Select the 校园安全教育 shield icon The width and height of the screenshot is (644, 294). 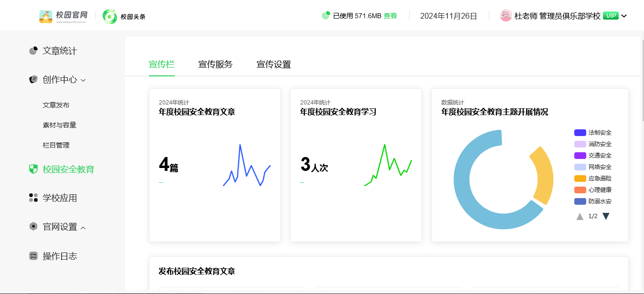tap(33, 169)
